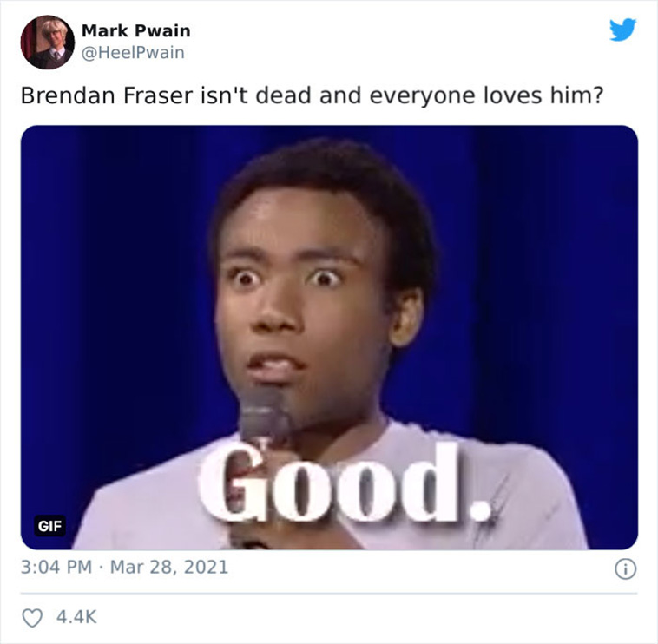Open the Mark Pwain display name
Screen dimensions: 658x644
pyautogui.click(x=136, y=30)
